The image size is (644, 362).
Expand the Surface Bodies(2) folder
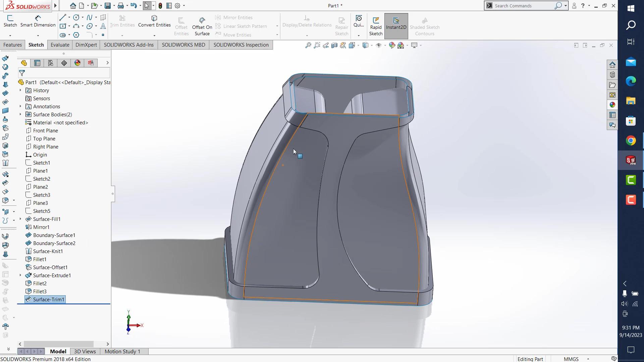(x=20, y=115)
